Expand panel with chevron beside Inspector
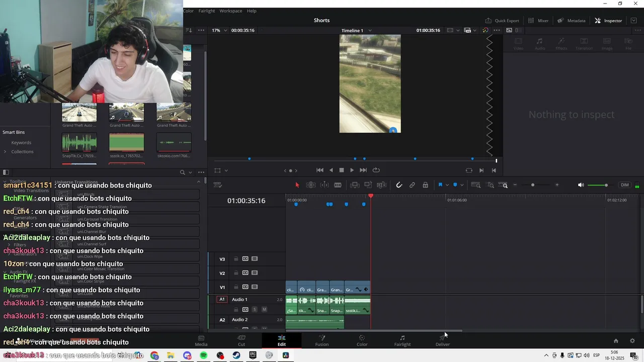Screen dimensions: 644x362 point(634,21)
